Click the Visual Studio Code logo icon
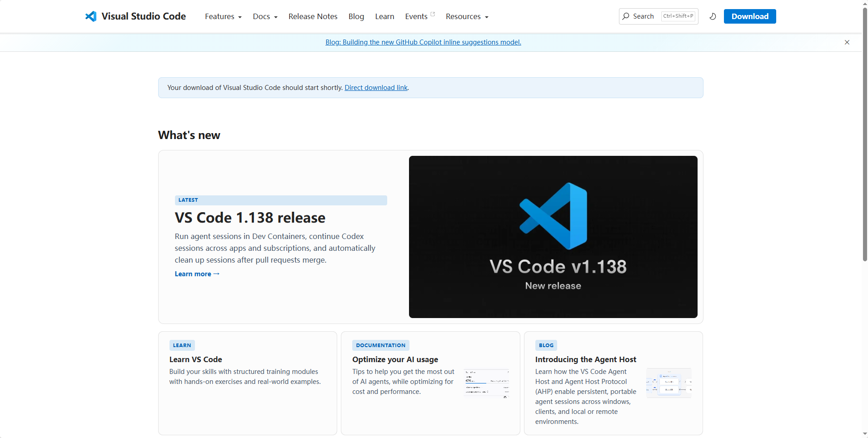The image size is (868, 438). click(91, 16)
